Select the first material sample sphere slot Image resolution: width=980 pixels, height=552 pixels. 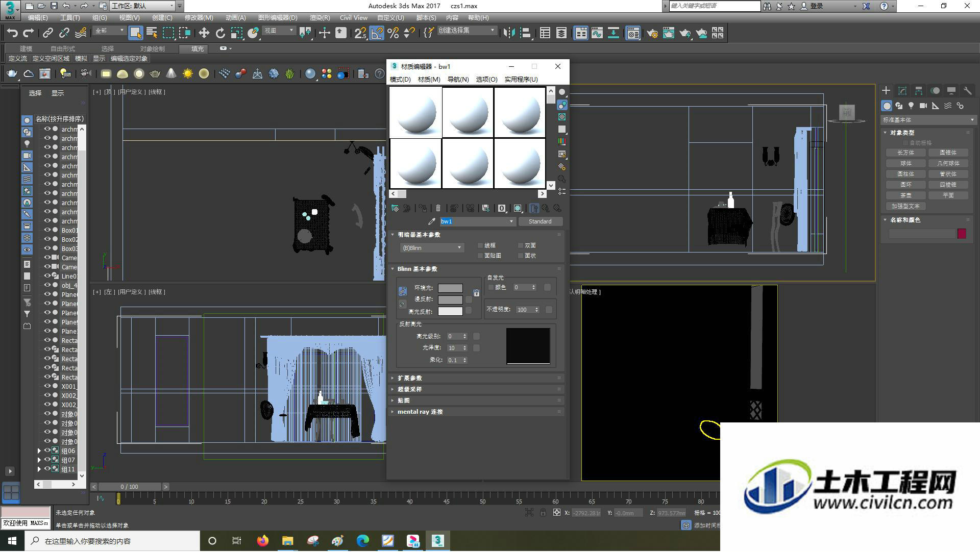pos(415,112)
